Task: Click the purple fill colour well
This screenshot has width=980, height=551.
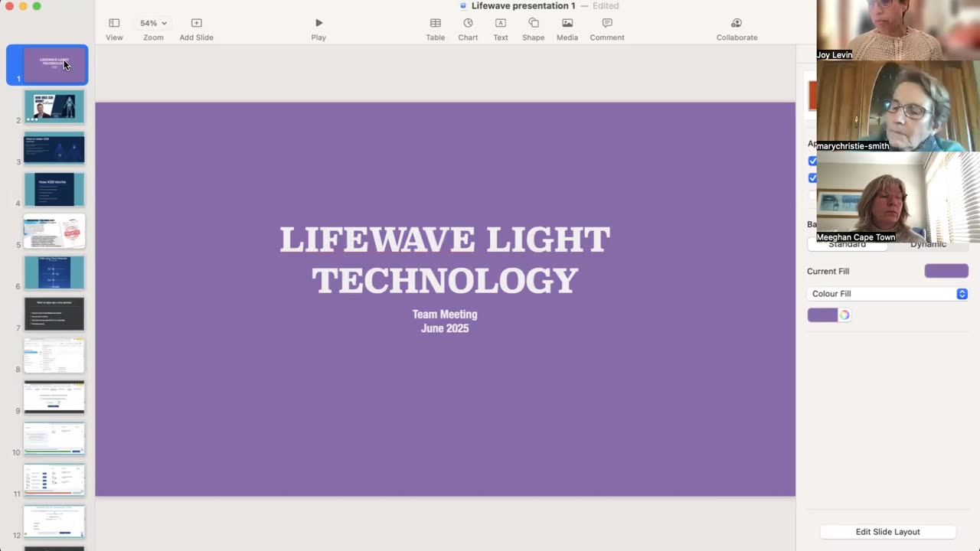Action: (822, 315)
